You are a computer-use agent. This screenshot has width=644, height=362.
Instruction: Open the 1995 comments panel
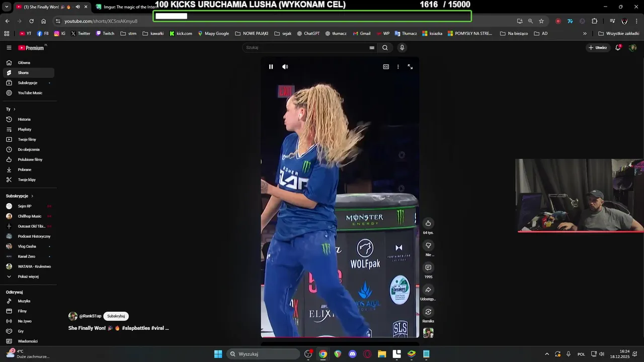click(428, 267)
